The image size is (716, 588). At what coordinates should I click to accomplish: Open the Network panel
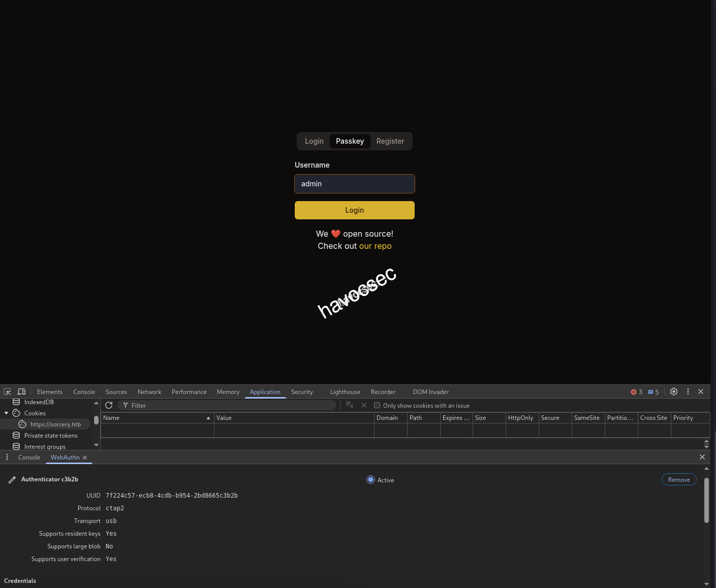pyautogui.click(x=149, y=391)
